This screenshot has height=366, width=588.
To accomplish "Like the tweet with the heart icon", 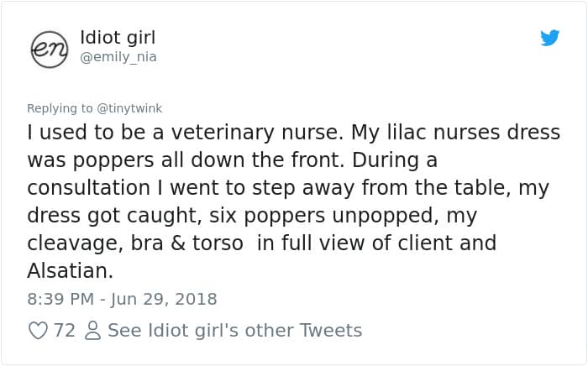I will [x=38, y=331].
